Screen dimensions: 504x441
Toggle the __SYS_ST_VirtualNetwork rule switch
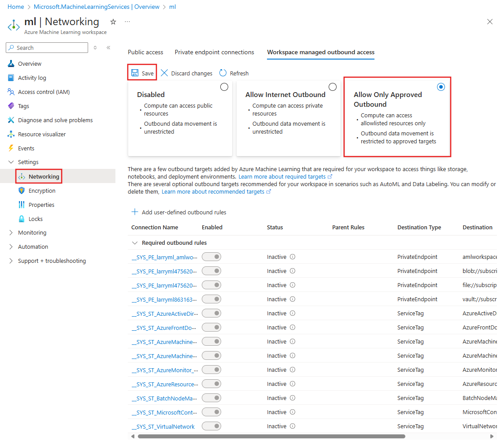coord(211,426)
